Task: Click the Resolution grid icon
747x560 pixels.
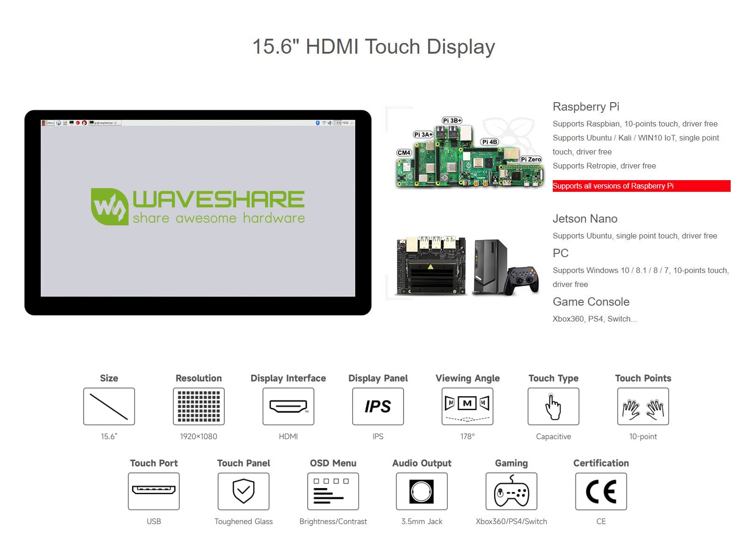Action: (x=198, y=406)
